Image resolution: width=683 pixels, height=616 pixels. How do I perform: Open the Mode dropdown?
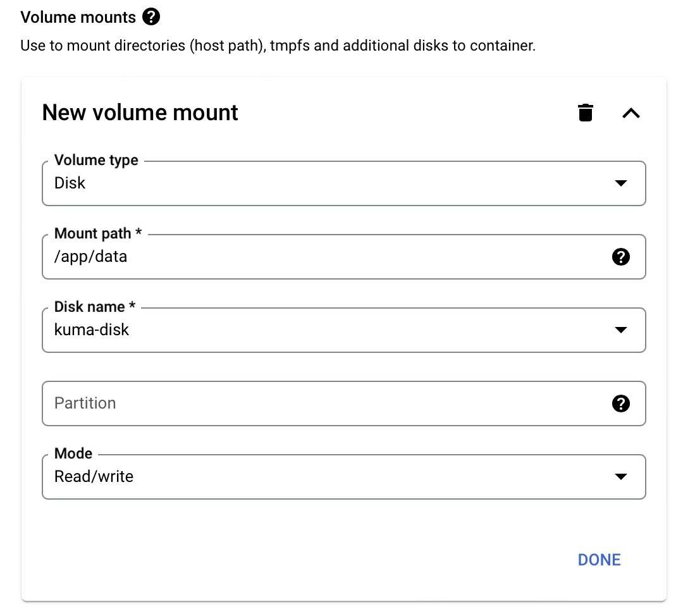click(621, 477)
